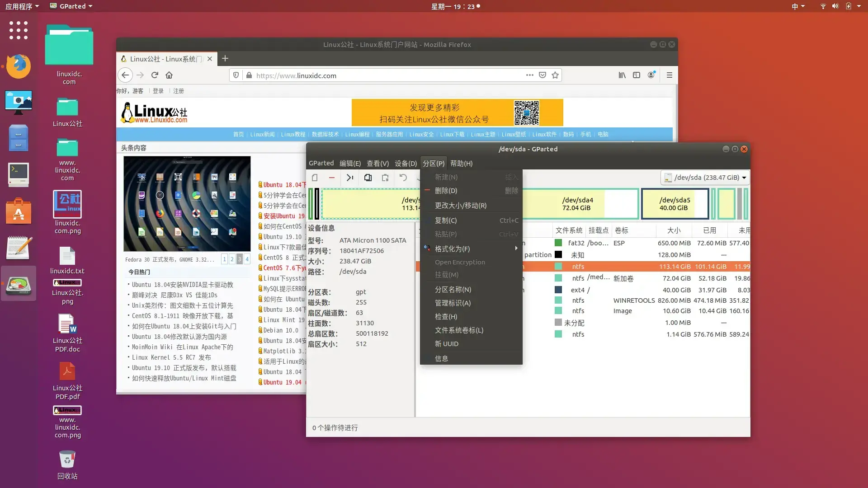Screen dimensions: 868x488
Task: Bookmark the page with the star icon
Action: pyautogui.click(x=555, y=75)
